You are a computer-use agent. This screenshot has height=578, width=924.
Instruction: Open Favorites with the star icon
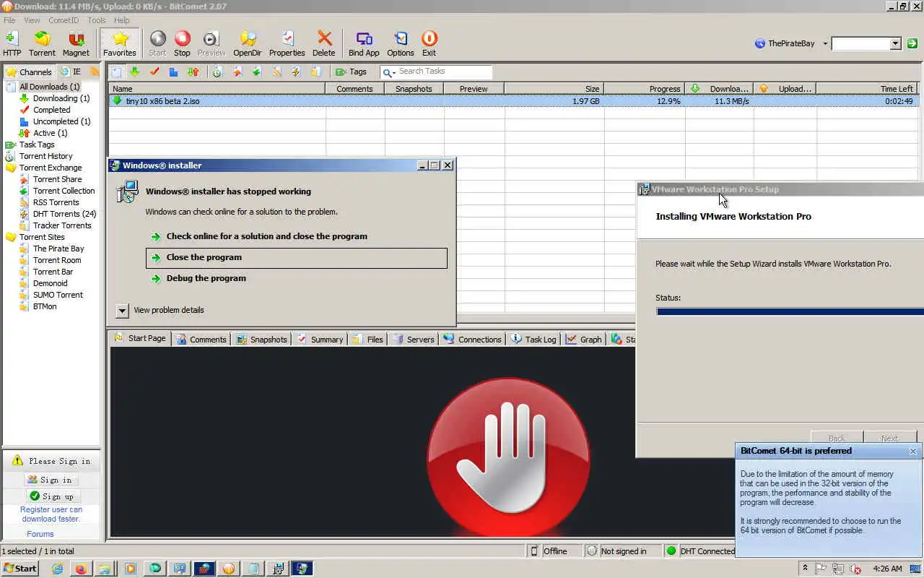pos(120,43)
